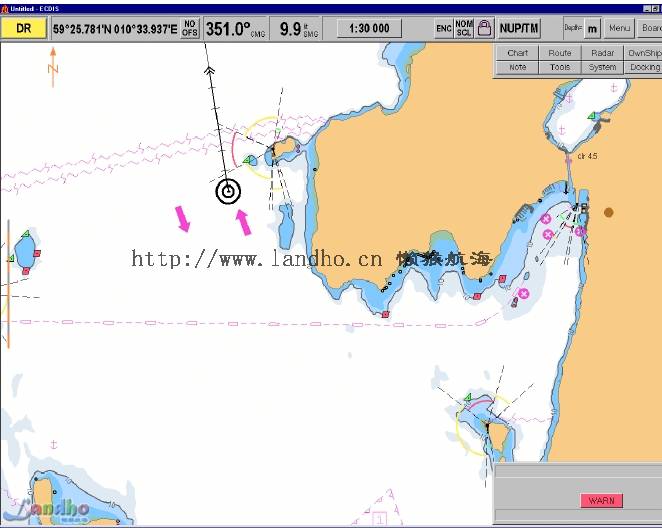
Task: Click the 351.0° CMG course readout
Action: [x=235, y=29]
